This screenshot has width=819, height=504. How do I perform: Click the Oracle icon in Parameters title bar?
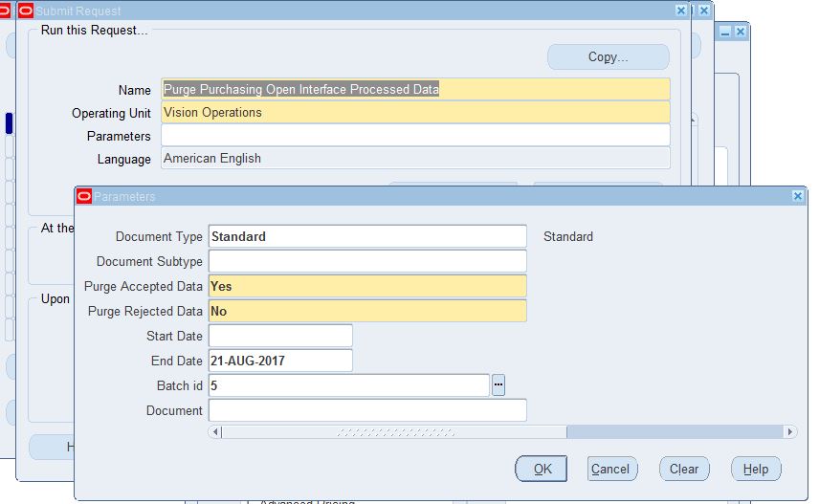click(84, 196)
